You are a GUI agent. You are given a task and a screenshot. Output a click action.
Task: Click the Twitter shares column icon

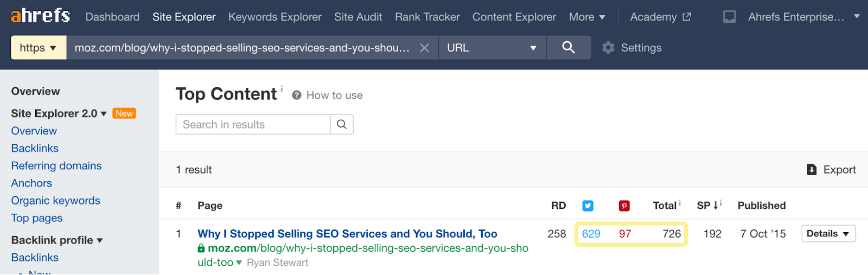(588, 206)
